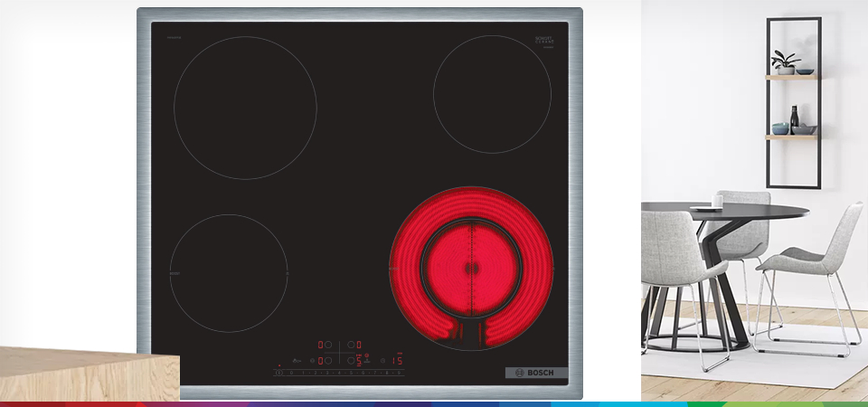Tap the keep-warm icon beside the 5
The height and width of the screenshot is (407, 868).
coord(367,356)
